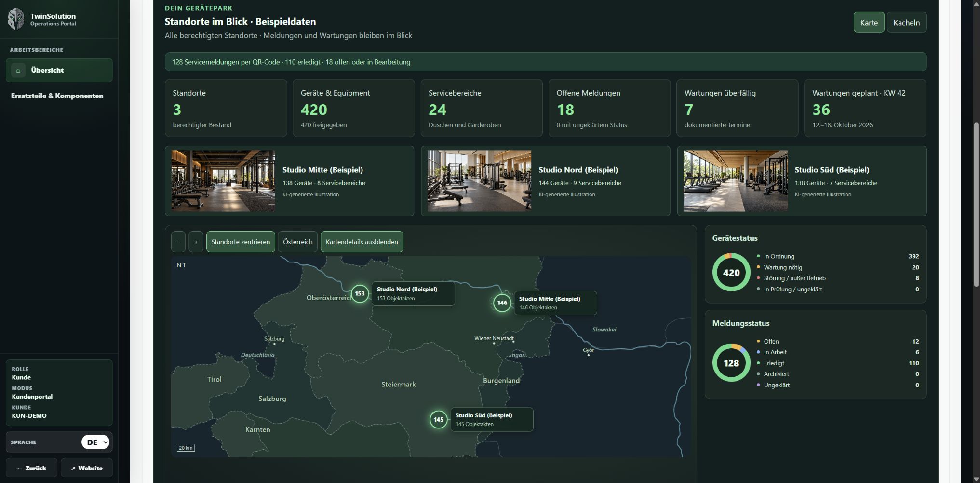
Task: Click the 128 Servicemeldungen summary banner
Action: click(x=545, y=62)
